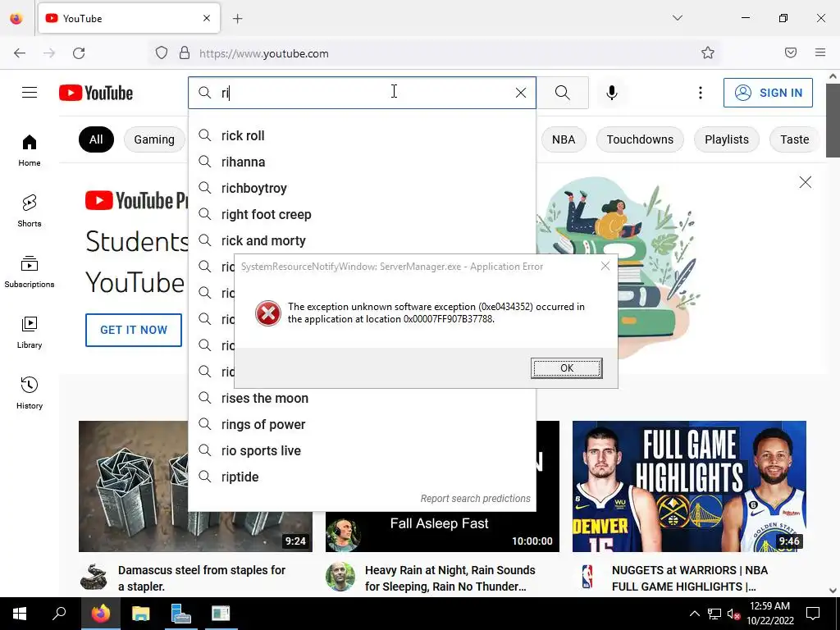The height and width of the screenshot is (630, 840).
Task: Show hidden system tray icons
Action: (694, 614)
